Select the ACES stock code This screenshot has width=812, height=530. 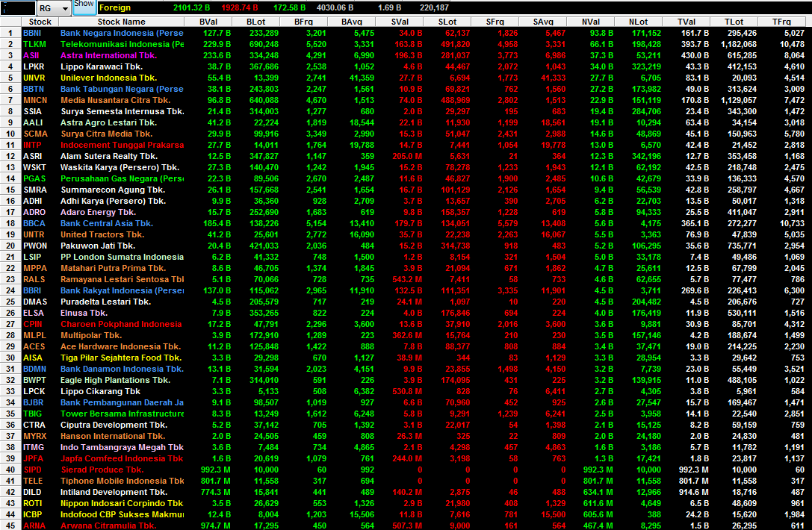point(34,347)
